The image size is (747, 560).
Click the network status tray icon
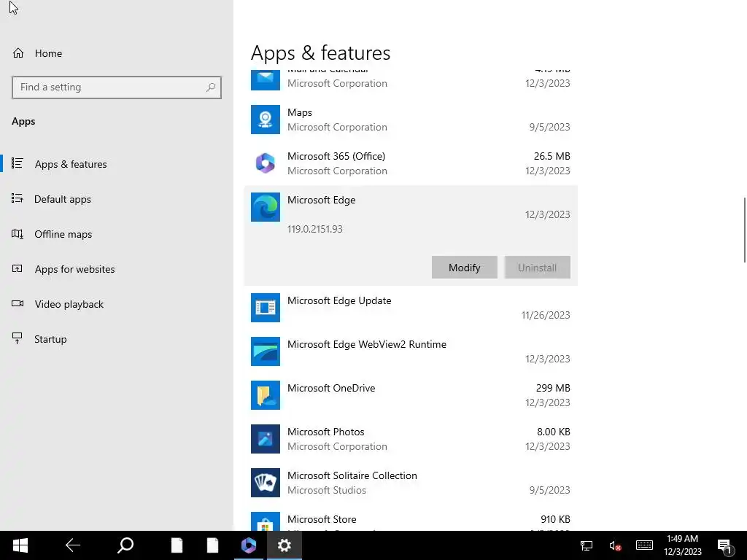click(x=587, y=545)
